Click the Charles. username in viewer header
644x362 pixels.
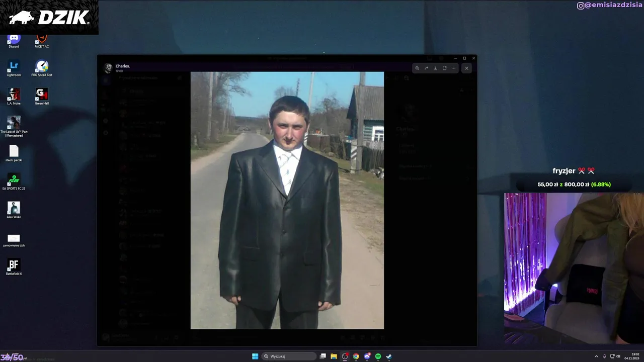(x=123, y=66)
